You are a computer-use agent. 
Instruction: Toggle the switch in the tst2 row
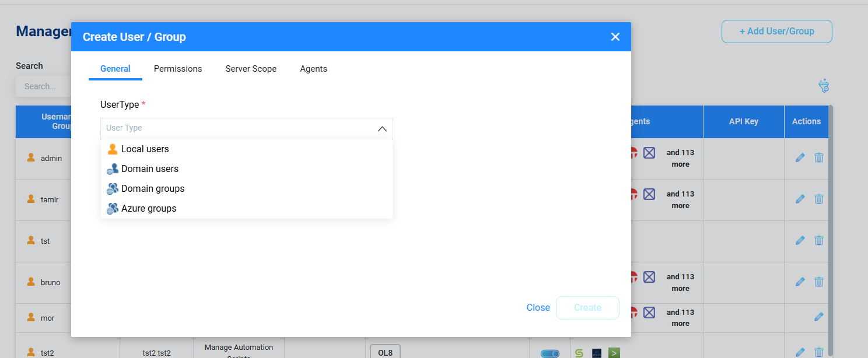coord(549,353)
